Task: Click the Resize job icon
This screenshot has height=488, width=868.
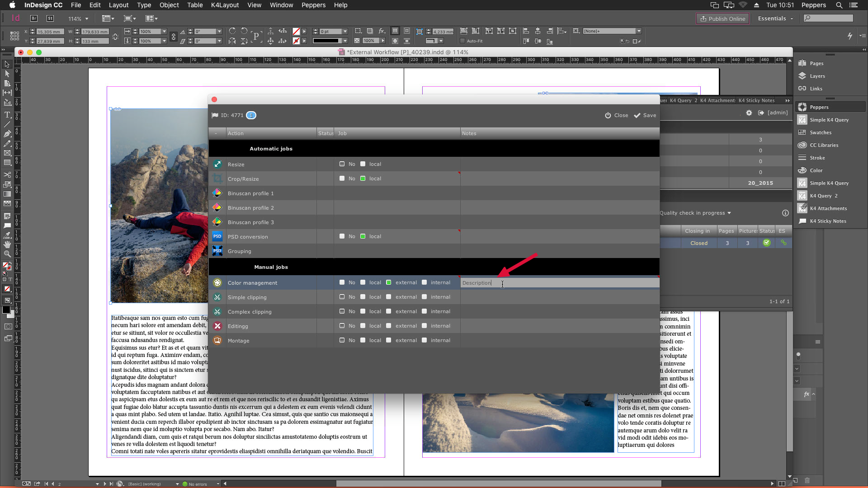Action: [217, 164]
